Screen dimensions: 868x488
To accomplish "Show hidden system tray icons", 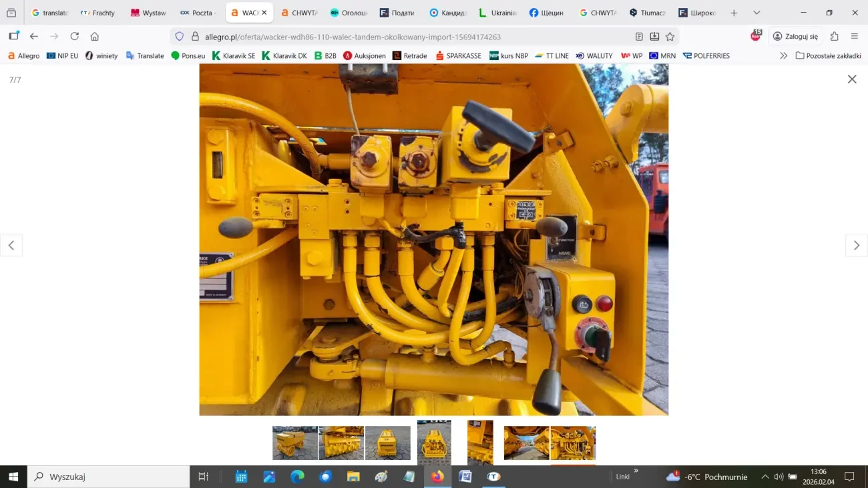I will (765, 477).
